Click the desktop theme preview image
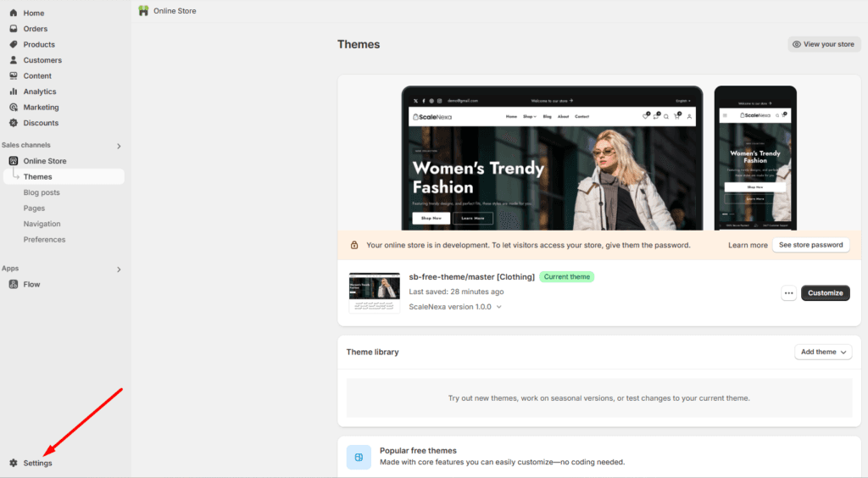This screenshot has height=478, width=868. [x=552, y=158]
